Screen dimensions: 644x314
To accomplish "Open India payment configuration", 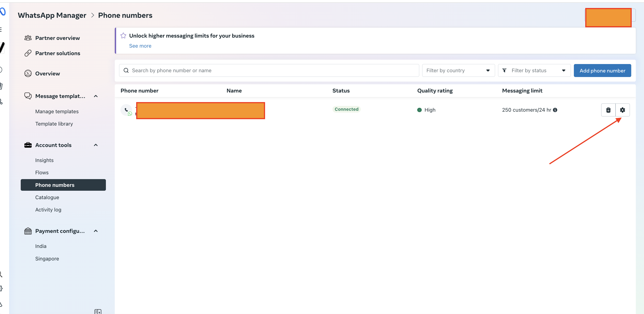I will pos(41,246).
